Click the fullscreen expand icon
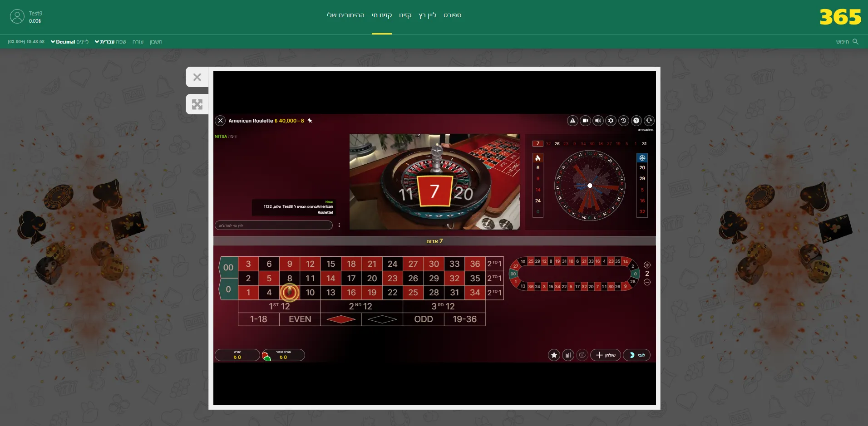868x426 pixels. 197,104
